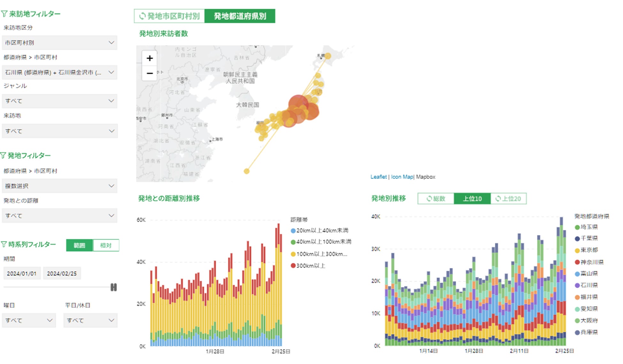Open the 市区町村別 visit area dropdown
623x364 pixels.
tap(59, 42)
